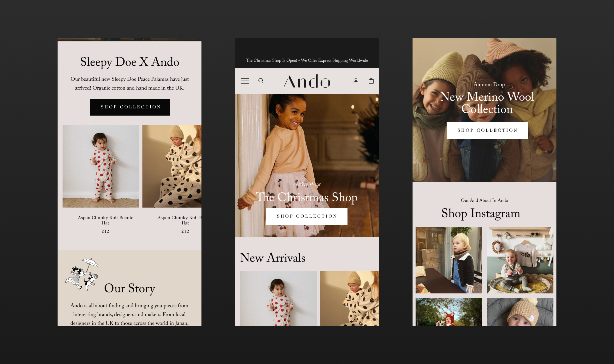
Task: Click the search magnifier icon
Action: (261, 81)
